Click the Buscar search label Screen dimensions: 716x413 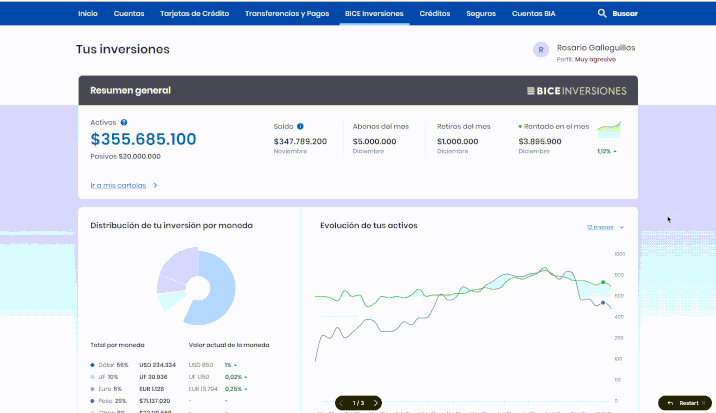click(625, 14)
